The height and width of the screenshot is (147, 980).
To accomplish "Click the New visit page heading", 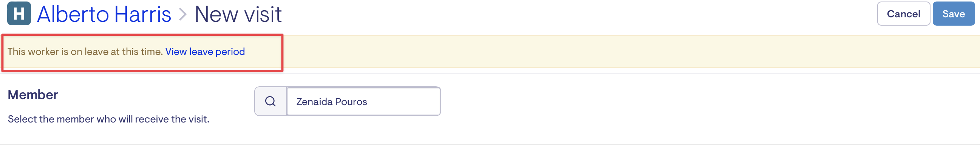I will (x=238, y=14).
